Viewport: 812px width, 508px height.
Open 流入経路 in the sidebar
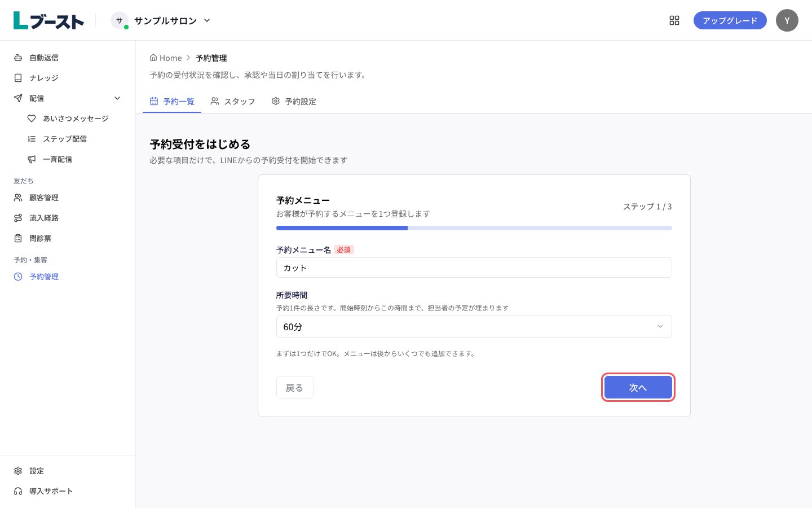68,218
